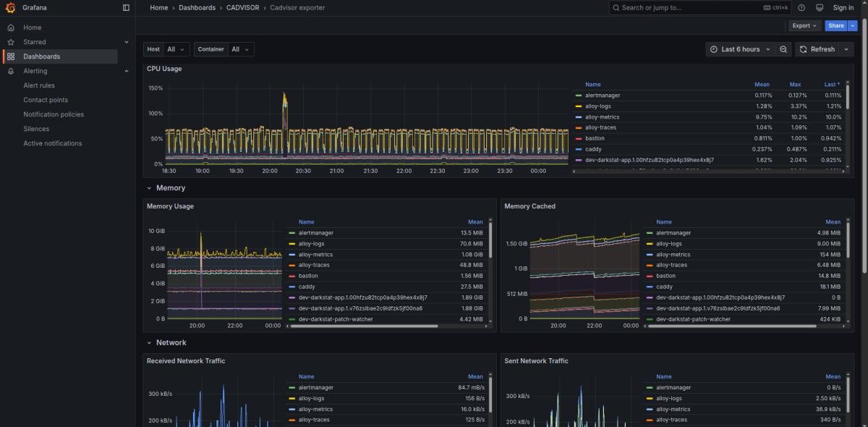The height and width of the screenshot is (427, 868).
Task: Sort CPU Usage legend by Max column
Action: click(795, 85)
